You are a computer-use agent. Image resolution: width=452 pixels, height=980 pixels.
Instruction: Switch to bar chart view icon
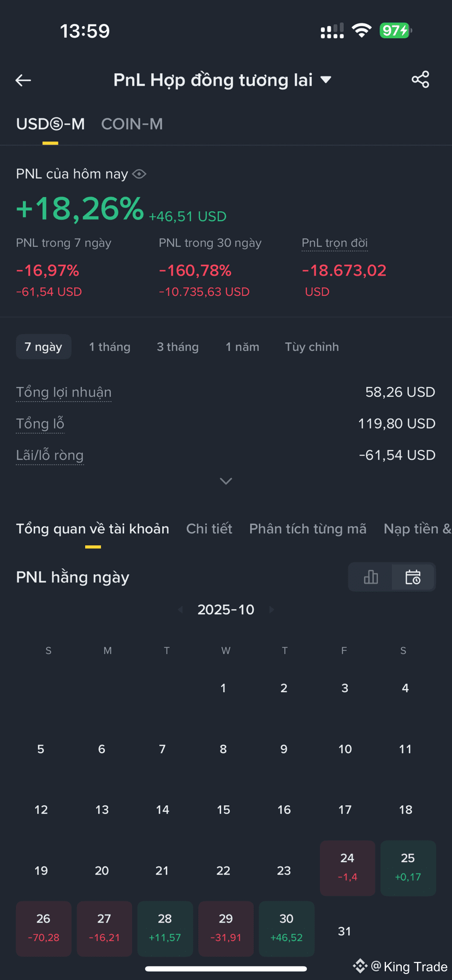point(371,577)
